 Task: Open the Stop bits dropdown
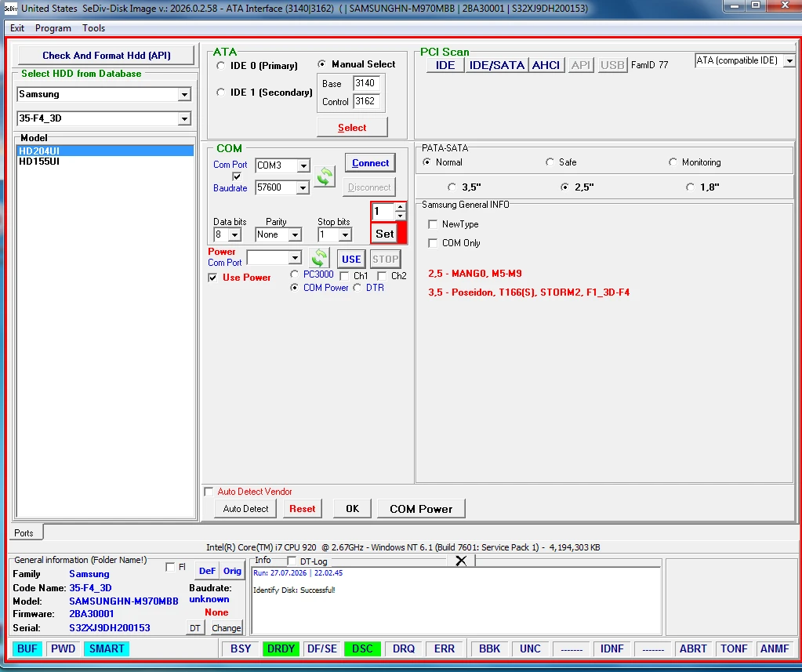point(345,234)
